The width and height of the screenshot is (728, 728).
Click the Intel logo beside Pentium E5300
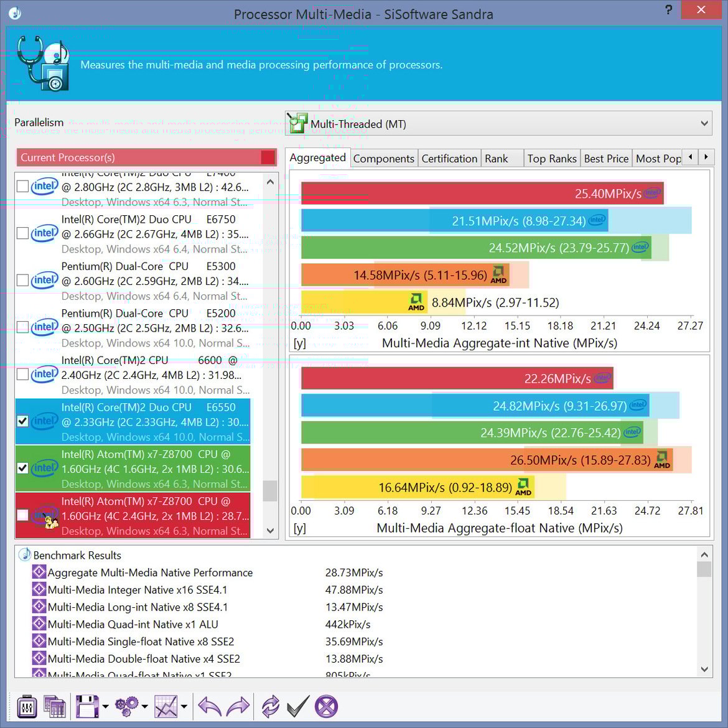(x=45, y=280)
